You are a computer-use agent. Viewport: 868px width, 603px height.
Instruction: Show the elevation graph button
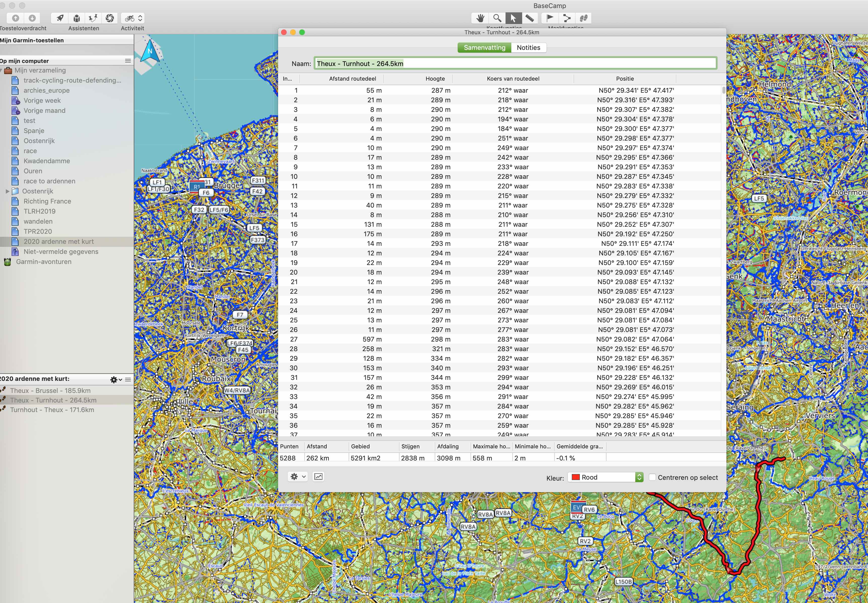318,477
